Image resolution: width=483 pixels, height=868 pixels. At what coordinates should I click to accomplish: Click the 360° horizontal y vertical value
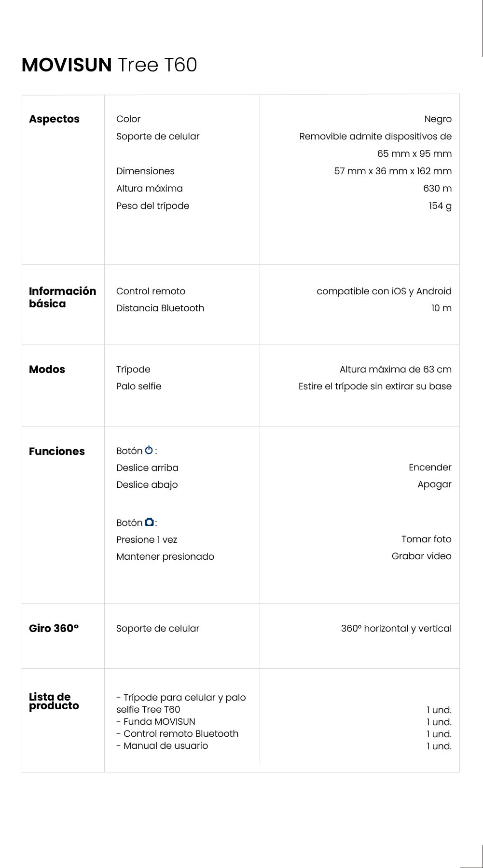coord(396,629)
